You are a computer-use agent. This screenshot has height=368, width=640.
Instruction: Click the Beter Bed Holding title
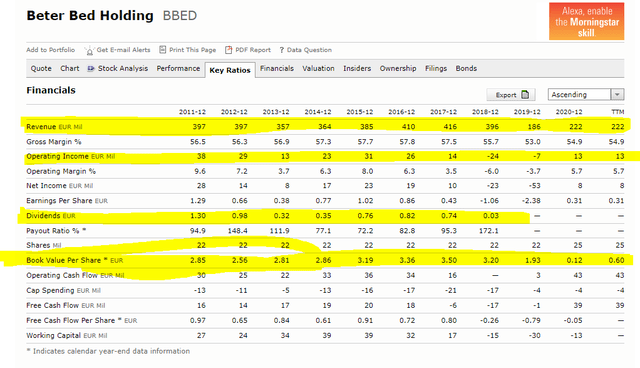pos(90,16)
